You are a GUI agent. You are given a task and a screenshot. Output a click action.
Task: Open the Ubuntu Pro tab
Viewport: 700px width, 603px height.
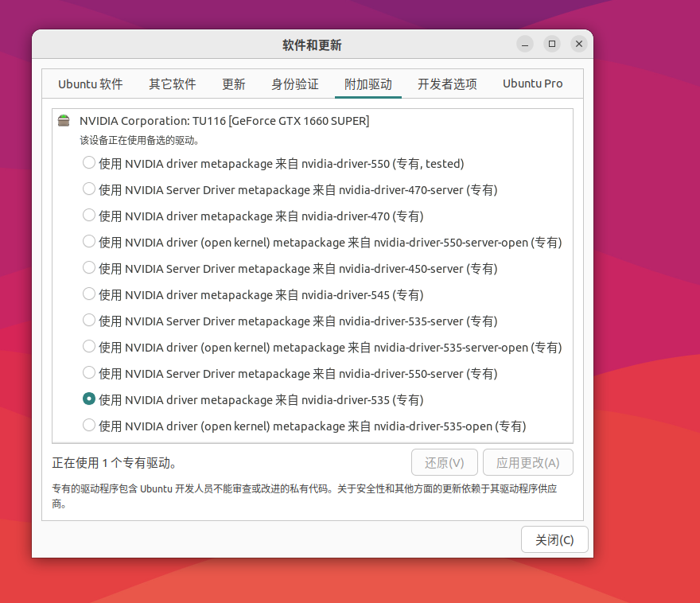coord(533,84)
